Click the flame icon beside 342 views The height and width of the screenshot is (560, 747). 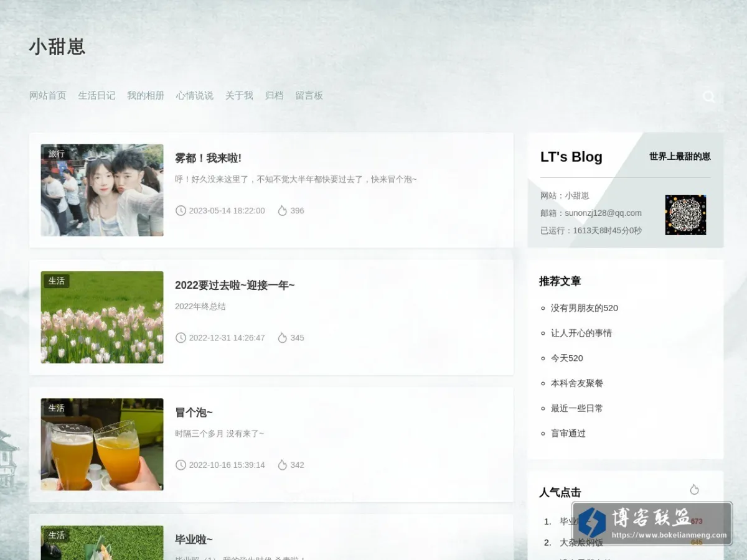282,465
